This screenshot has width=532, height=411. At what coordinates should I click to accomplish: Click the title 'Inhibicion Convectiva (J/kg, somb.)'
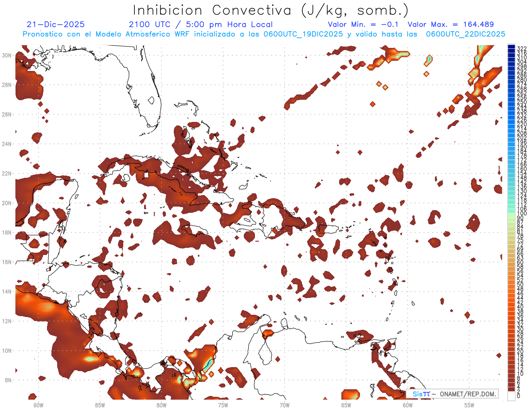(271, 11)
